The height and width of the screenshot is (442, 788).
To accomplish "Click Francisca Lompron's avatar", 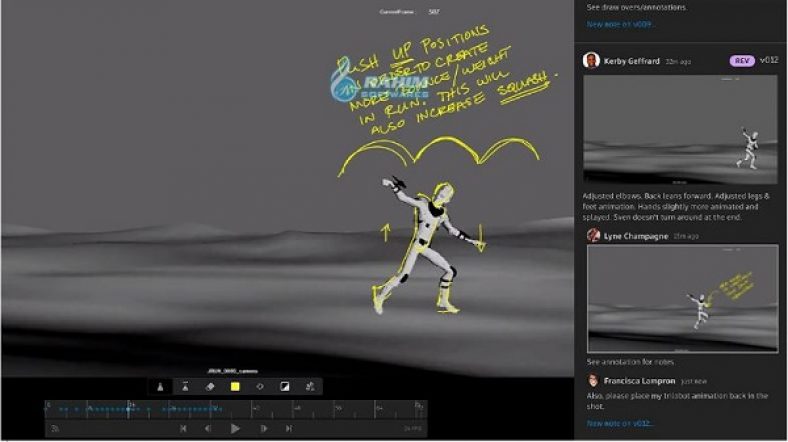I will tap(593, 380).
